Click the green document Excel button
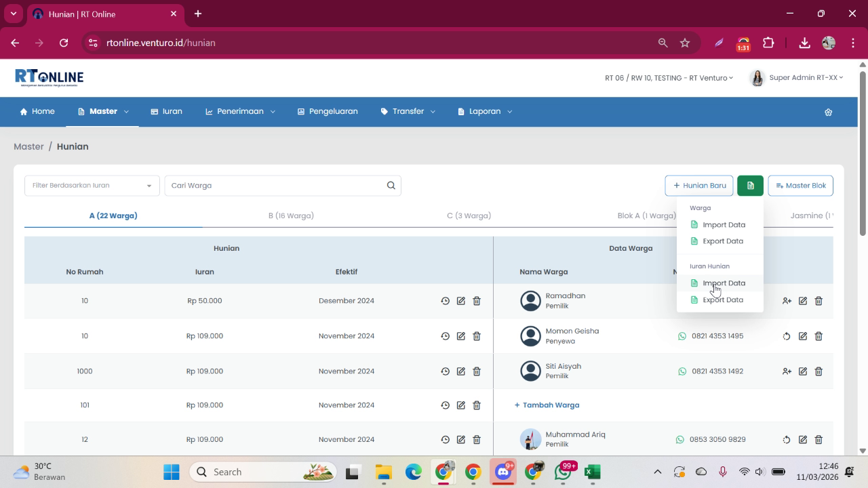Screen dimensions: 868x488 coord(750,186)
